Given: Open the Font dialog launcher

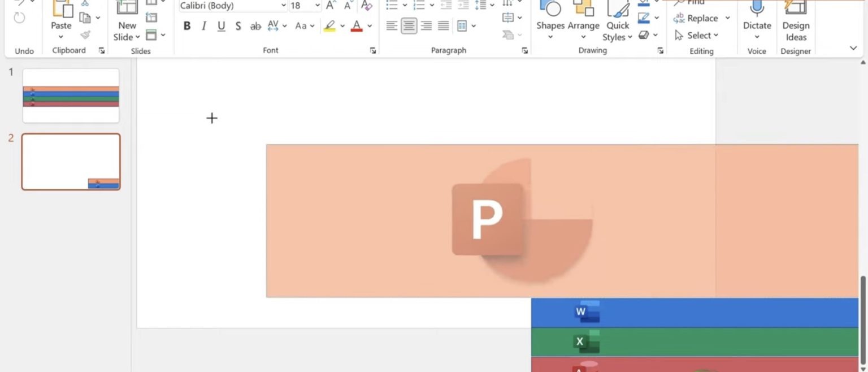Looking at the screenshot, I should coord(372,50).
